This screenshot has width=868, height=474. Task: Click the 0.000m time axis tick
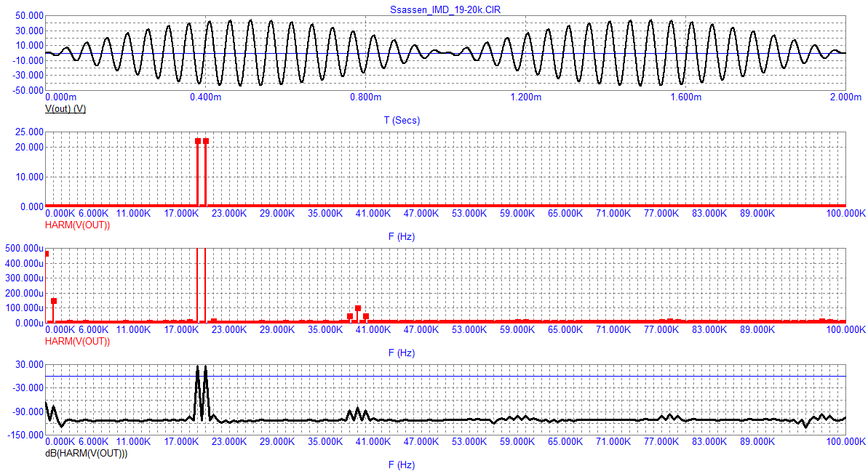[61, 97]
